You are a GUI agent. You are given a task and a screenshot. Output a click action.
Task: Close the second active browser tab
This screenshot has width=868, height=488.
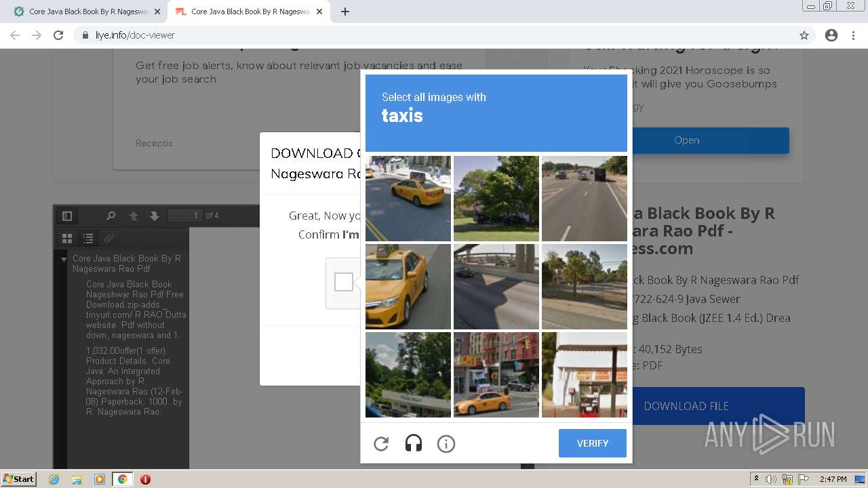point(319,12)
